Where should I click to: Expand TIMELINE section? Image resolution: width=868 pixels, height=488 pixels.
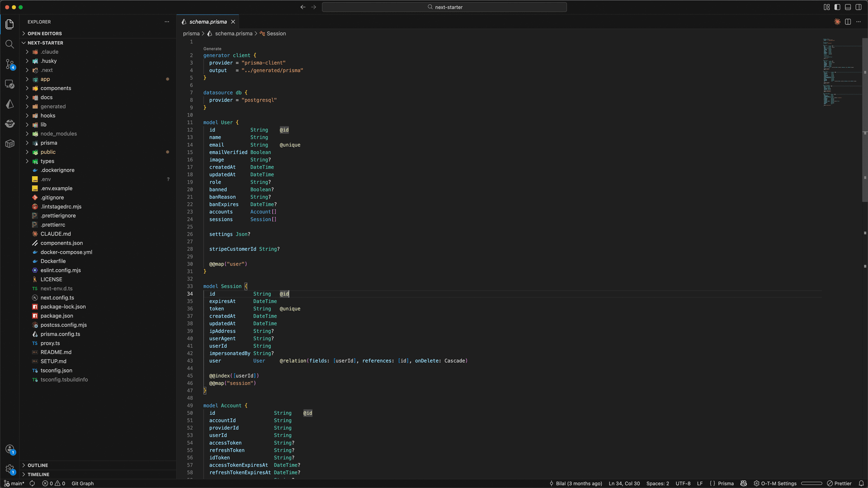[38, 474]
